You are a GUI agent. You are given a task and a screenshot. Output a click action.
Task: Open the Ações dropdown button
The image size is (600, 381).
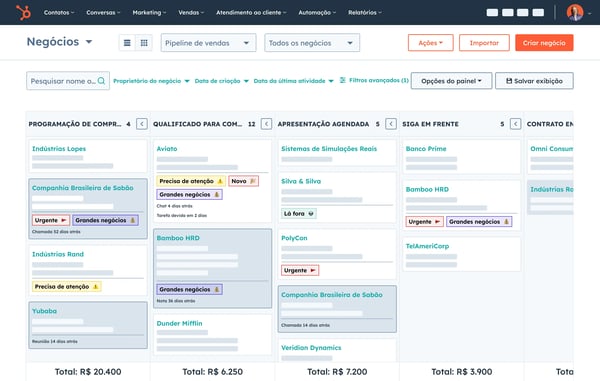coord(430,43)
